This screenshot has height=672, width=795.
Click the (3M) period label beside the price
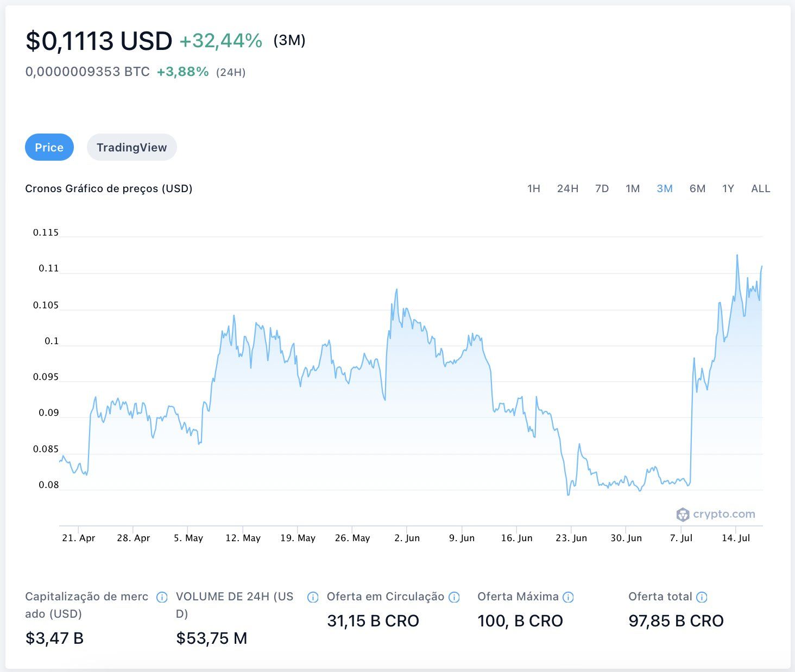click(x=289, y=40)
